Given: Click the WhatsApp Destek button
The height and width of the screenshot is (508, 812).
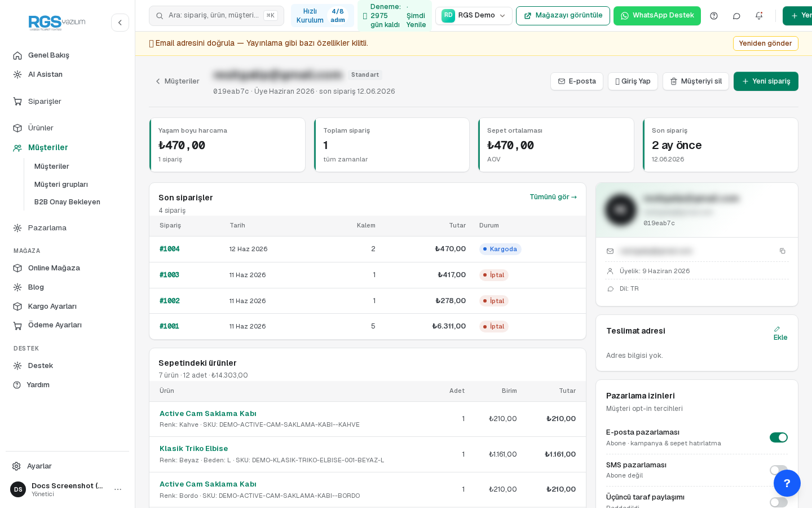Looking at the screenshot, I should tap(657, 16).
